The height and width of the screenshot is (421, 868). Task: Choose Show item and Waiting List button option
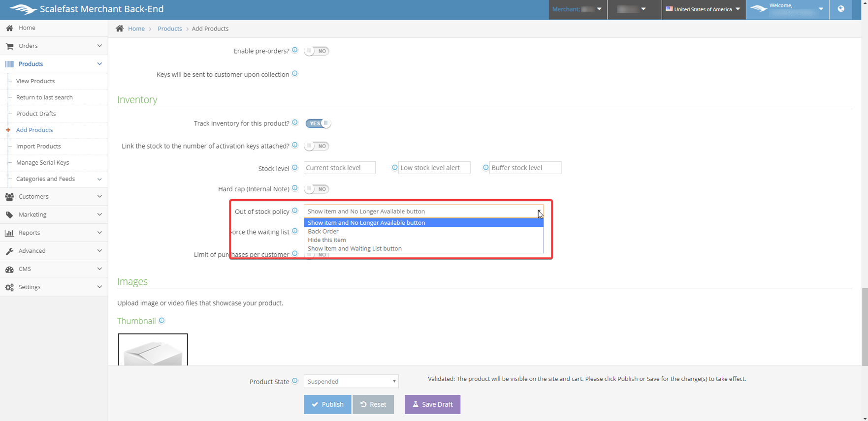[354, 248]
